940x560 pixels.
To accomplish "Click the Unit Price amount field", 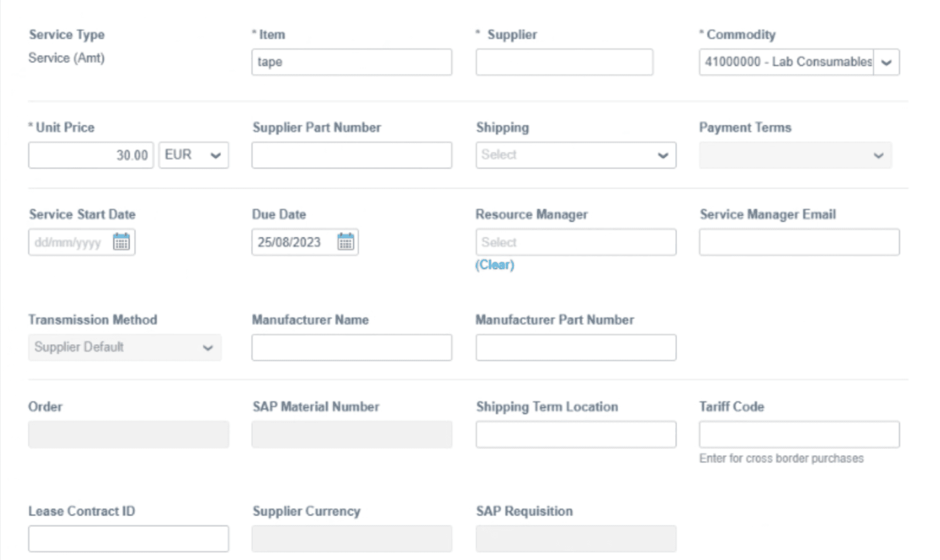I will [x=91, y=155].
